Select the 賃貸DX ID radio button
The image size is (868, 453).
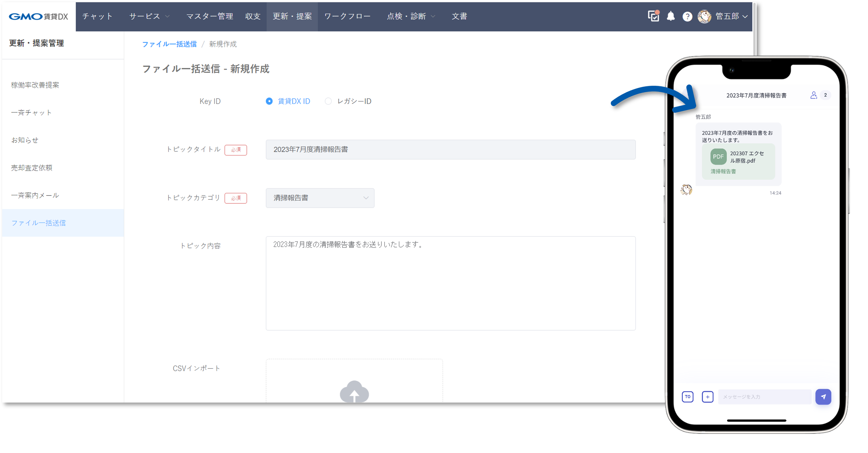[x=269, y=101]
